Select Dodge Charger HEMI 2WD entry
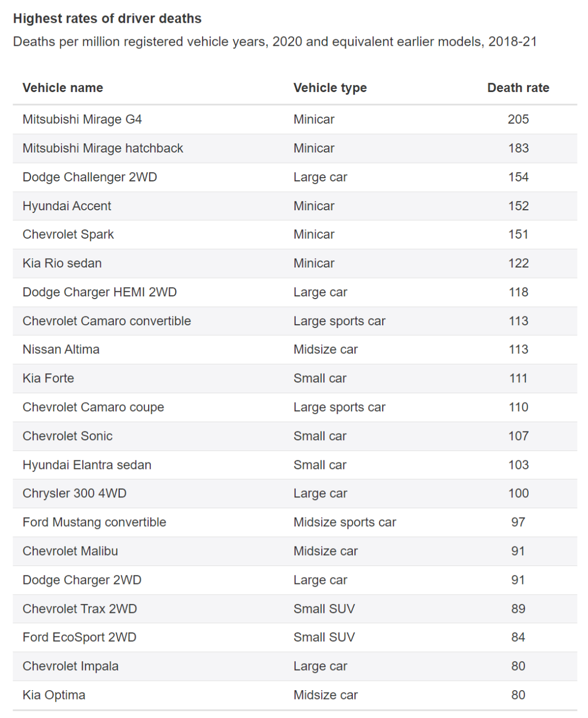The image size is (588, 718). (100, 292)
